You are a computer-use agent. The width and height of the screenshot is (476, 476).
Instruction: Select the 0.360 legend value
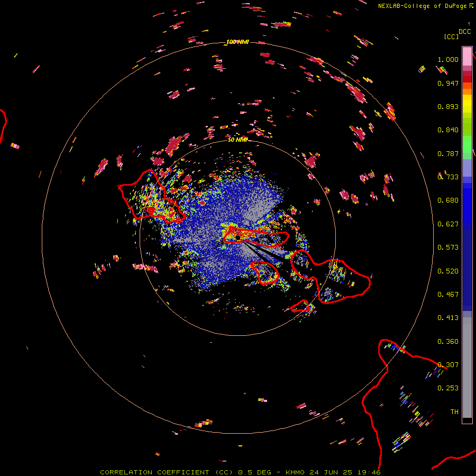tap(448, 342)
